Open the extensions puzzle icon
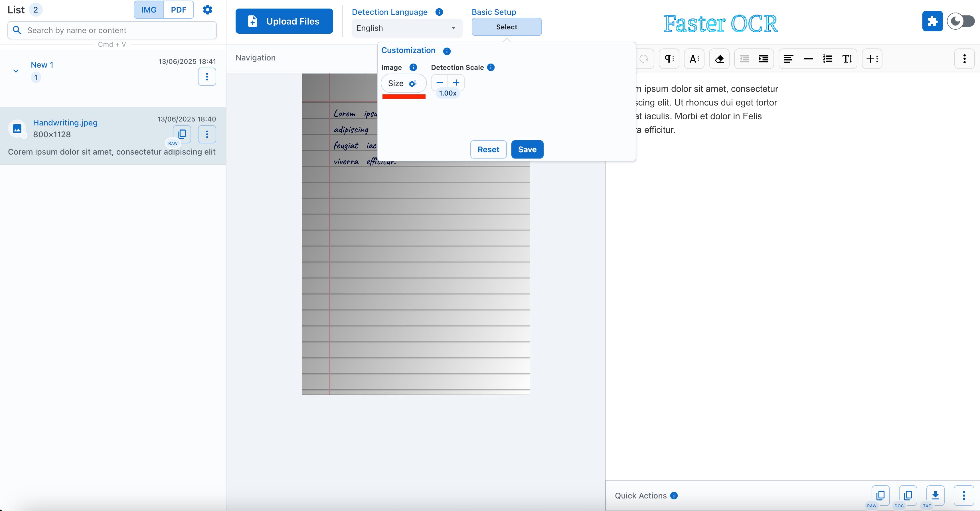 932,21
